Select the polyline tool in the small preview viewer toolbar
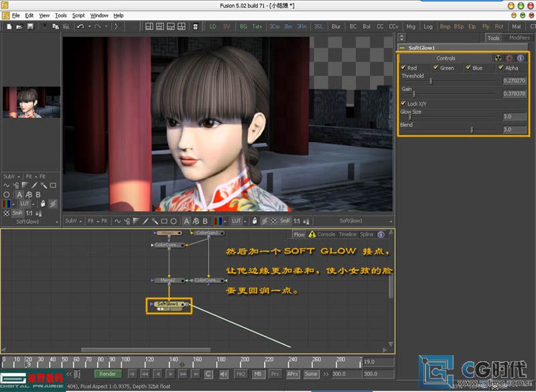 click(6, 185)
